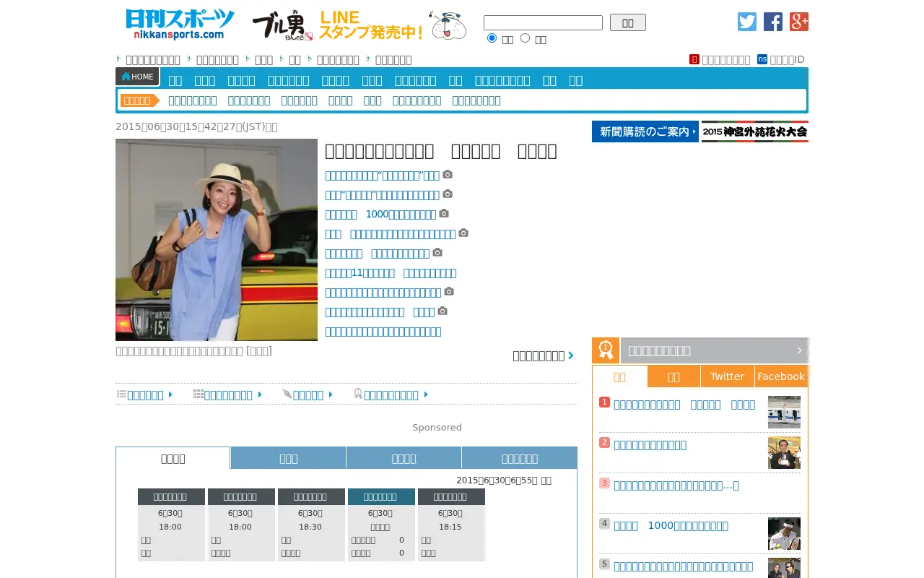This screenshot has height=578, width=924.
Task: Select the checked radio option under the search box
Action: click(492, 38)
